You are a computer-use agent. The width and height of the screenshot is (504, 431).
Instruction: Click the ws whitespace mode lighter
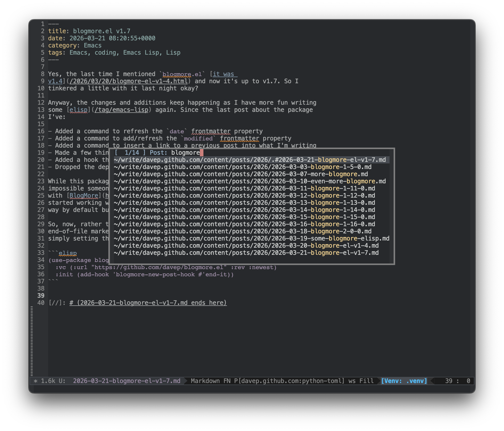(x=352, y=381)
